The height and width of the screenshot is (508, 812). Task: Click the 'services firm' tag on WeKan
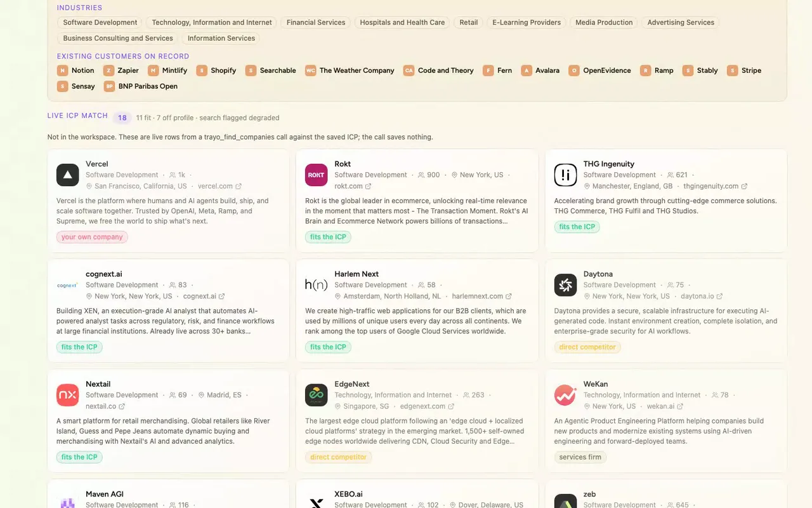click(x=580, y=457)
